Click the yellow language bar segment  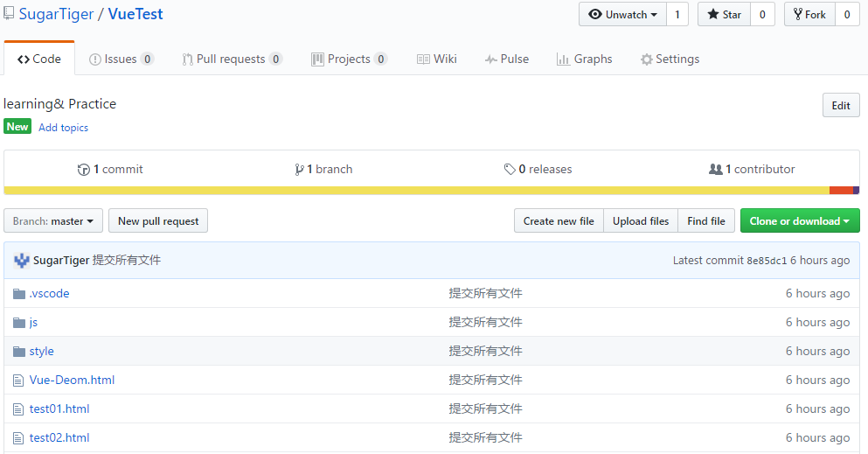point(416,191)
